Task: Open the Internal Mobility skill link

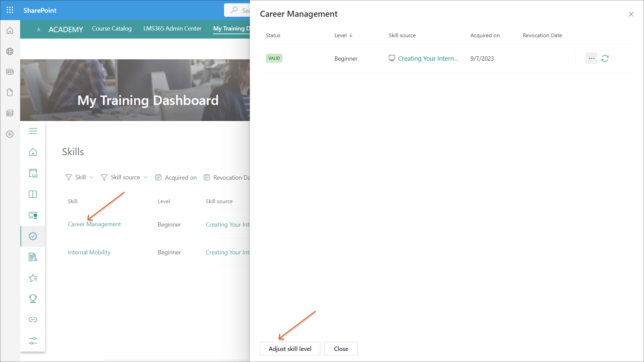Action: click(x=89, y=252)
